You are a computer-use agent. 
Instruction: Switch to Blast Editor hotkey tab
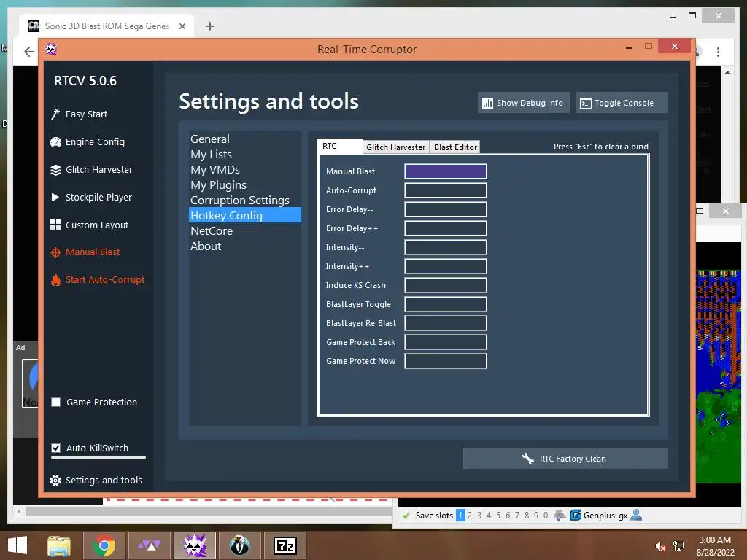(x=455, y=147)
